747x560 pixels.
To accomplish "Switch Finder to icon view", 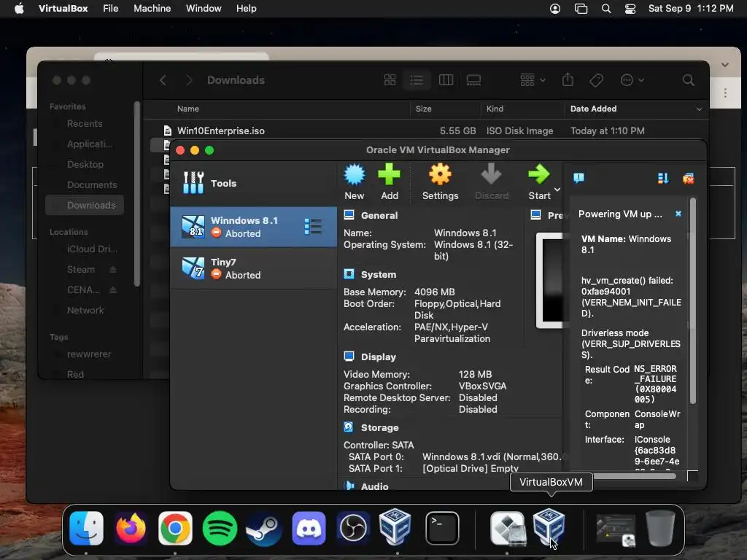I will [390, 80].
